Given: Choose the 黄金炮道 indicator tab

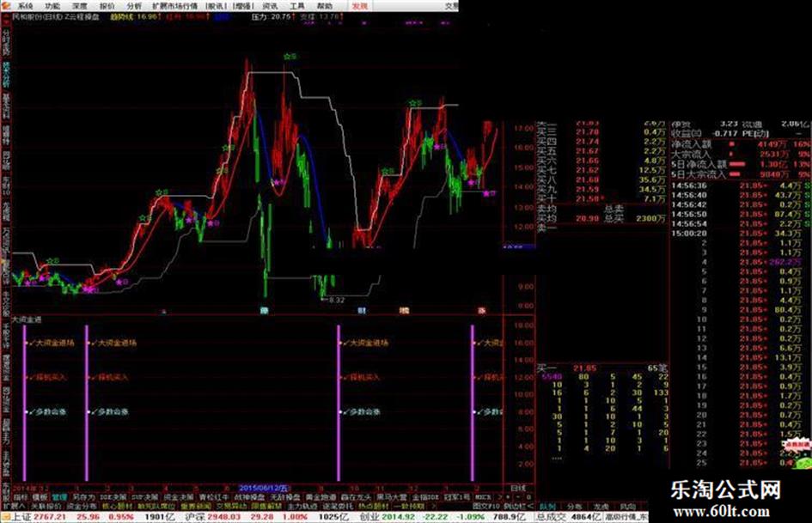Looking at the screenshot, I should [x=321, y=497].
